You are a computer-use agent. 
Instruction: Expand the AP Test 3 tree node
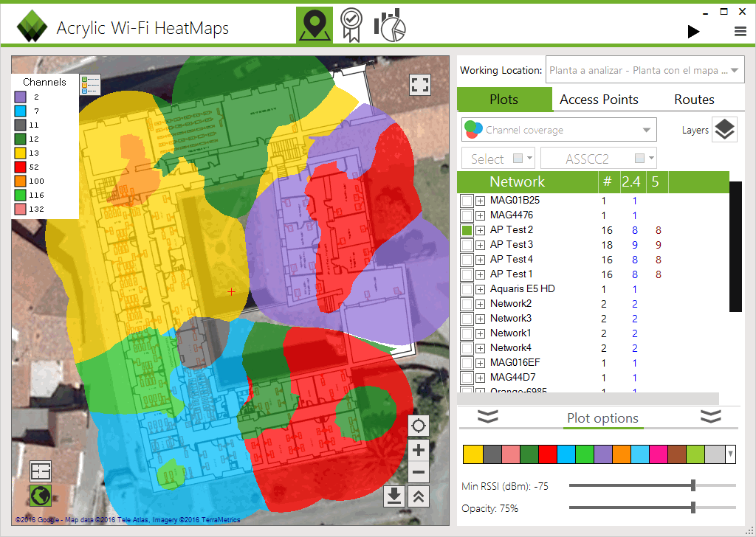[x=480, y=245]
